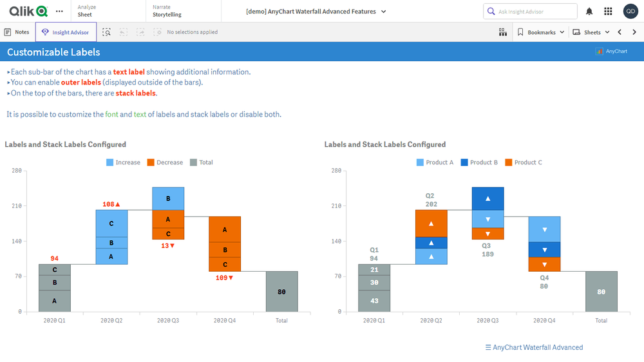Image resolution: width=644 pixels, height=362 pixels.
Task: Go to the previous sheet arrow
Action: (620, 32)
